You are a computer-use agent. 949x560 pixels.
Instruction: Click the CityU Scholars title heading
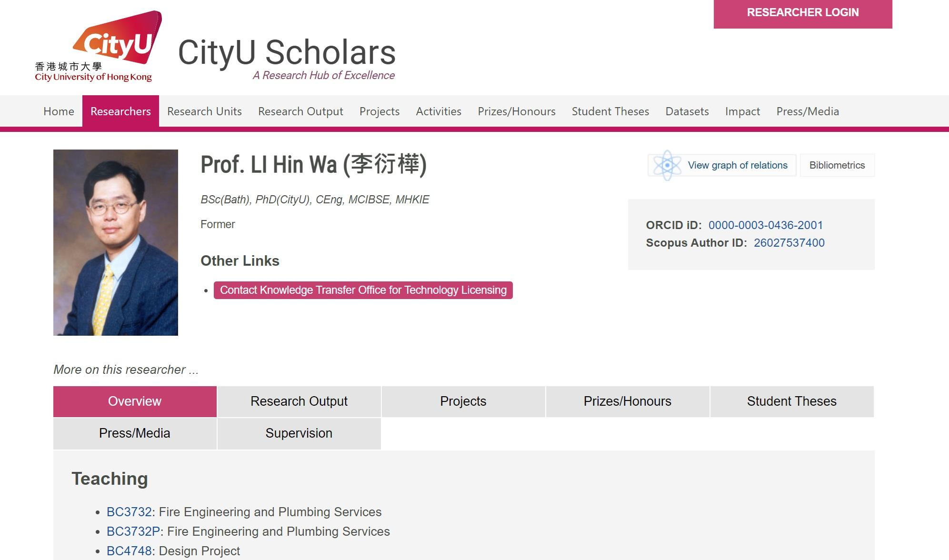(x=287, y=52)
